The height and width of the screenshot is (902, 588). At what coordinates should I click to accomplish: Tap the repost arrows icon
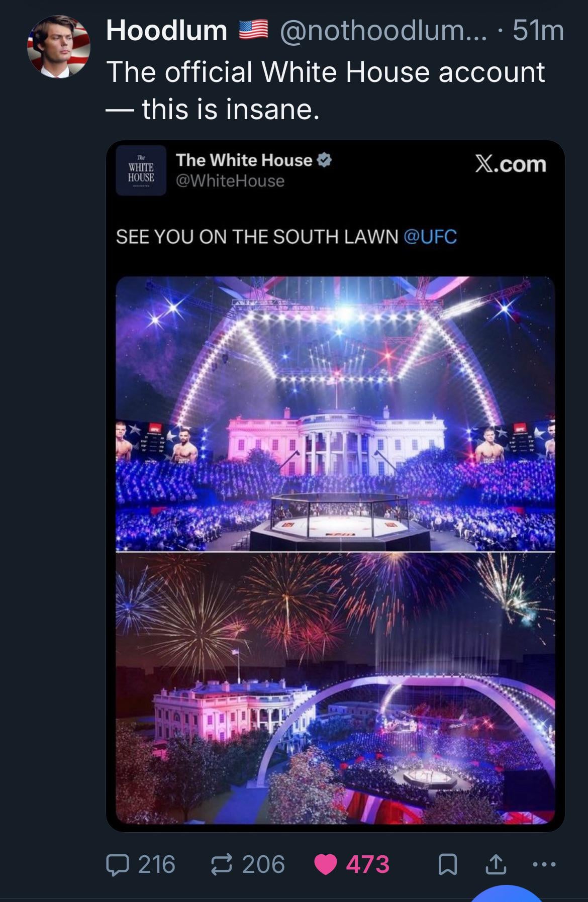point(221,865)
